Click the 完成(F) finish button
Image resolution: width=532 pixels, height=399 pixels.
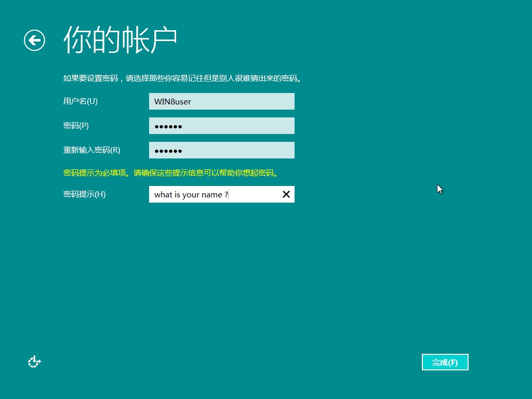(445, 362)
